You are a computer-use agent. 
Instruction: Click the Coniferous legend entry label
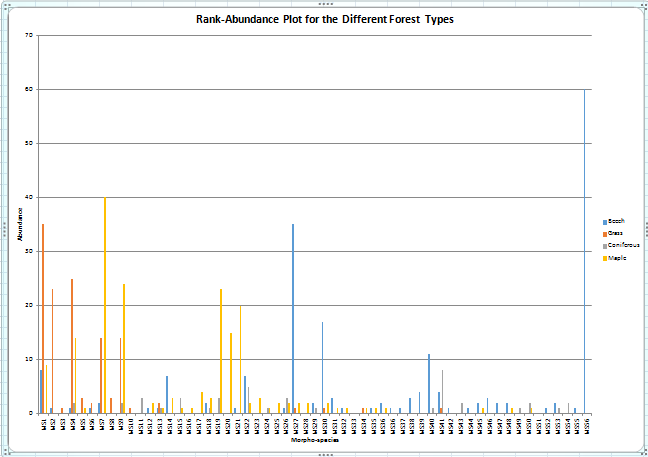point(624,245)
